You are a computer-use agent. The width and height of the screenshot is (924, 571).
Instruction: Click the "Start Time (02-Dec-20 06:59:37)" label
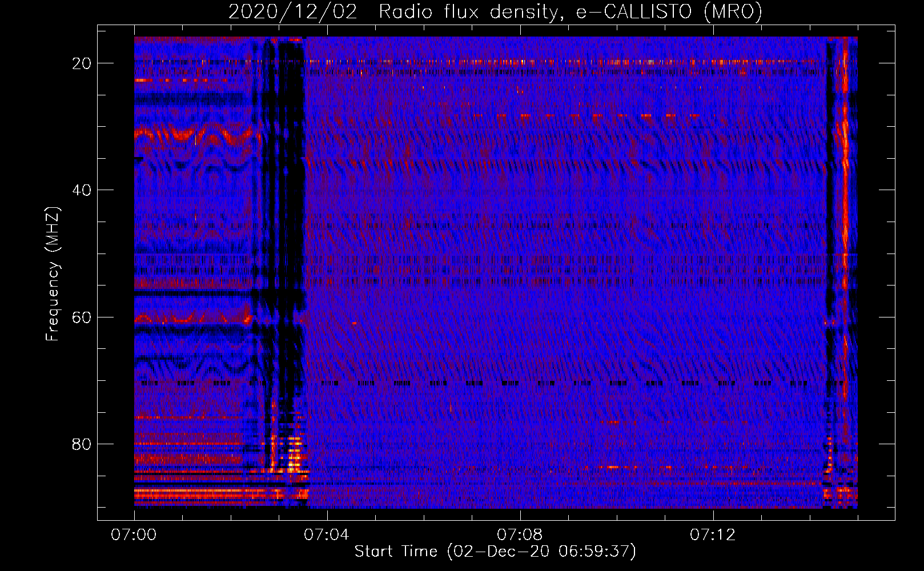495,552
